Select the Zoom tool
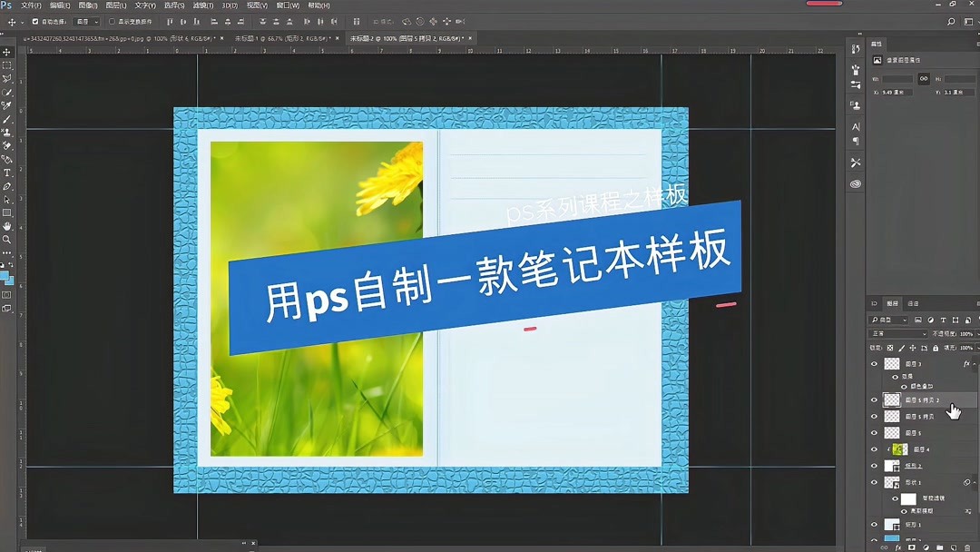 [x=7, y=237]
